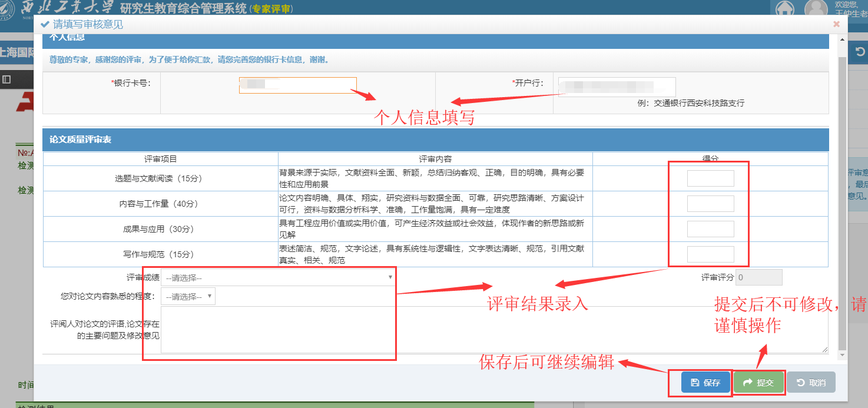Click the 评审评分 total score field
868x408 pixels.
(758, 277)
